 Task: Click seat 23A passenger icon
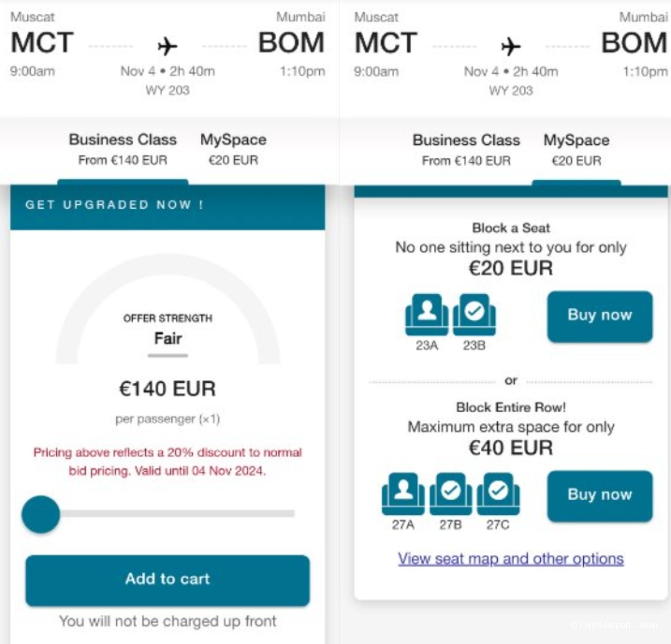pos(427,314)
